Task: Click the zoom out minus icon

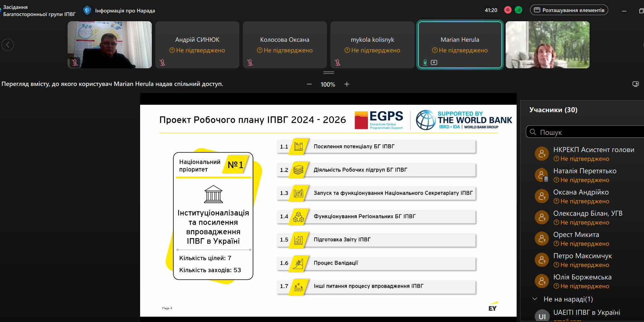Action: (309, 84)
